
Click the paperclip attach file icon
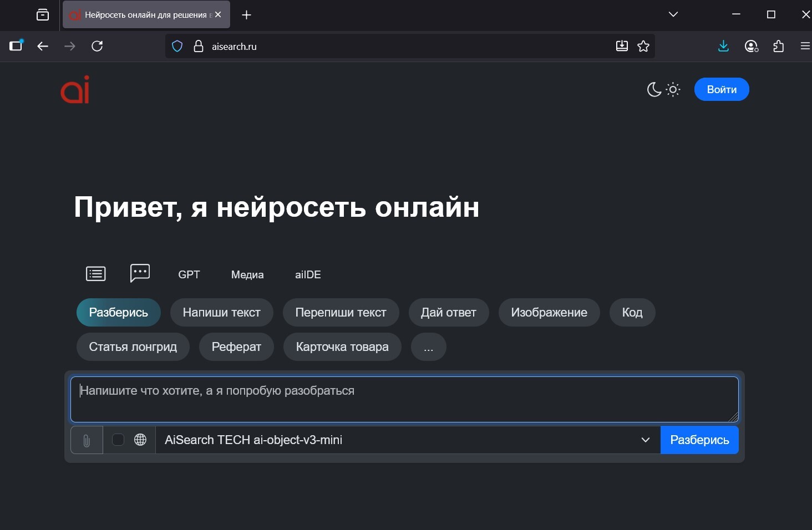click(x=87, y=440)
